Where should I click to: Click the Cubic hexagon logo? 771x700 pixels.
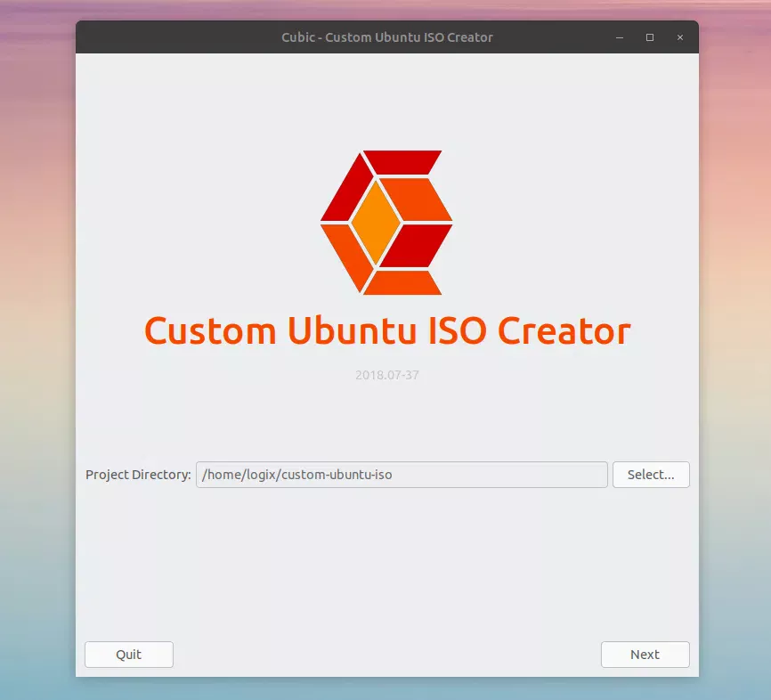[x=386, y=223]
